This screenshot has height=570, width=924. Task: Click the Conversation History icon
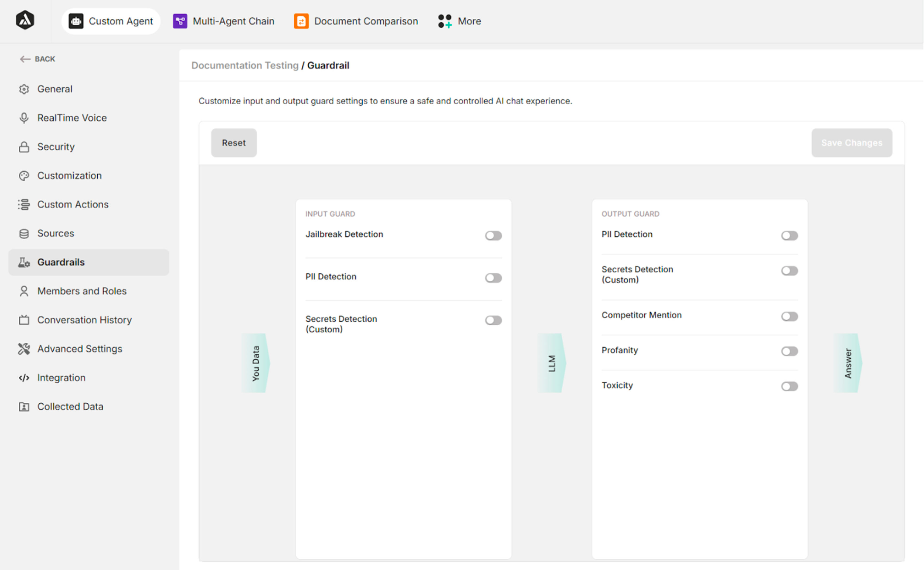point(24,320)
